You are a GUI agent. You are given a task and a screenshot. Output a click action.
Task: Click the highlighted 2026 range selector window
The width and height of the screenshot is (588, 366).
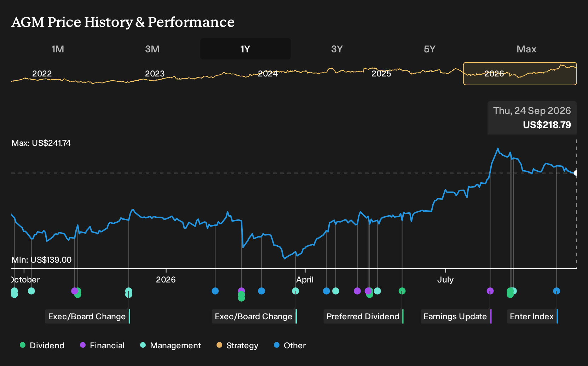(x=520, y=74)
